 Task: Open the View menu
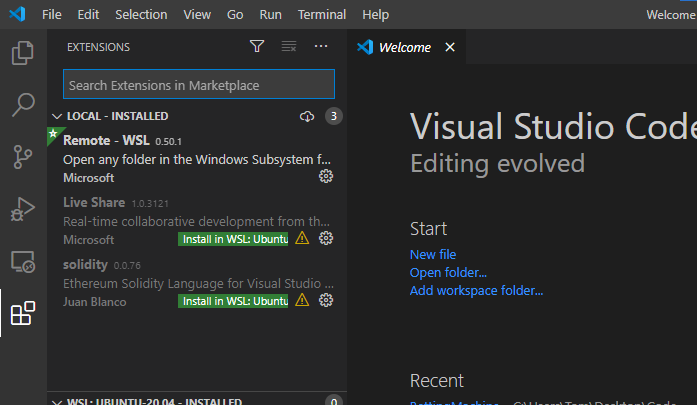[x=197, y=15]
